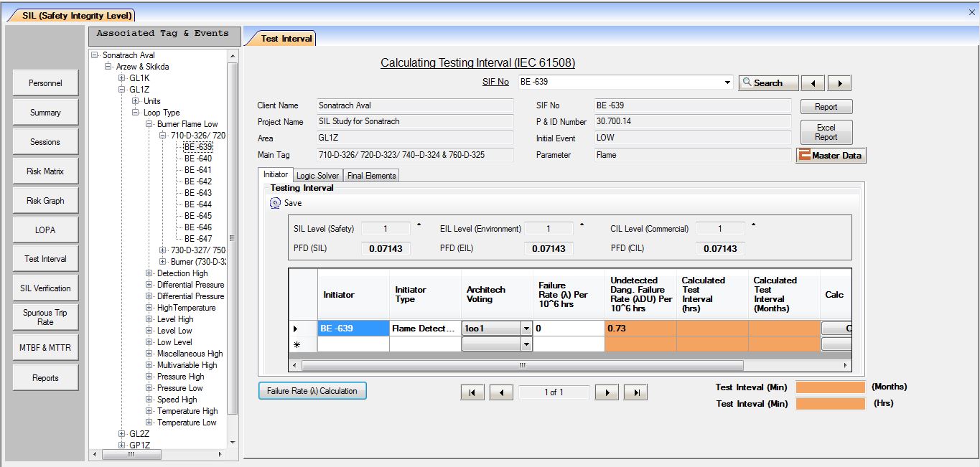Jump to last record navigation button
980x467 pixels.
coord(636,392)
